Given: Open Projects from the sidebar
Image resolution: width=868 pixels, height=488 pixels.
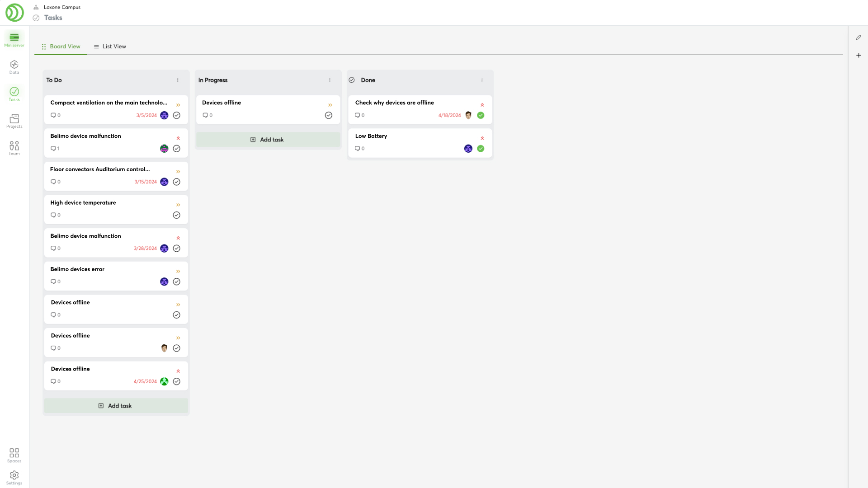Looking at the screenshot, I should 14,121.
